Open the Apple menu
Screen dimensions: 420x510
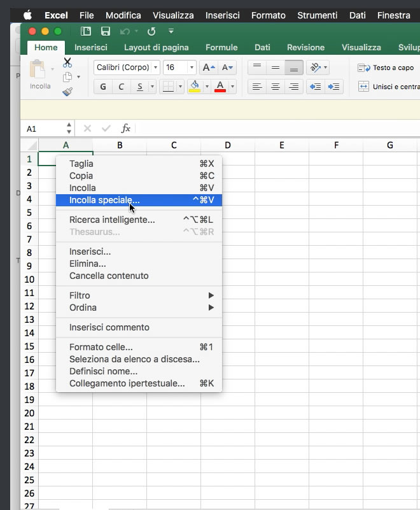[28, 15]
